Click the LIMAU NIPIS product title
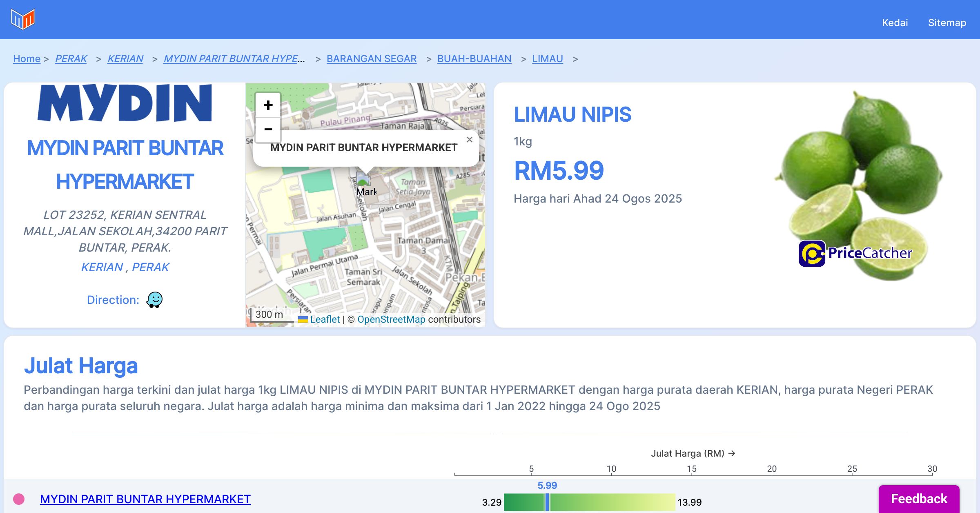This screenshot has height=513, width=980. coord(572,114)
